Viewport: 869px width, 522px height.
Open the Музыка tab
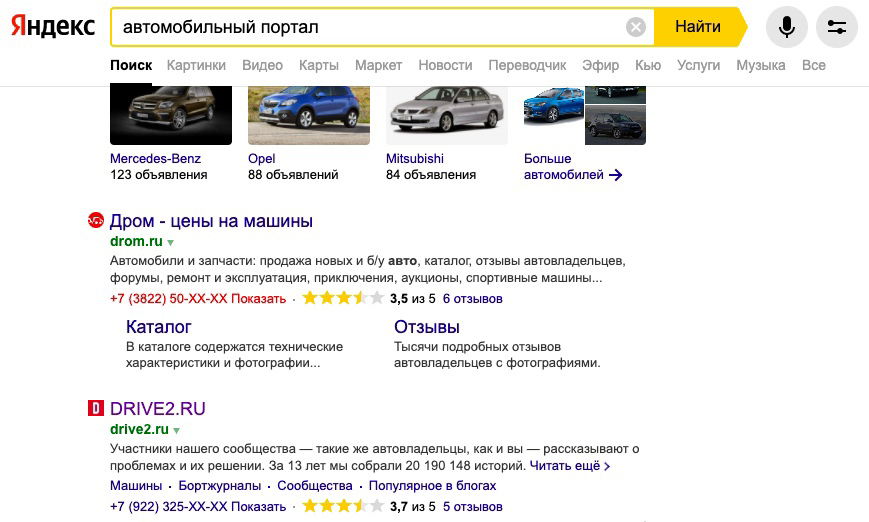[760, 65]
